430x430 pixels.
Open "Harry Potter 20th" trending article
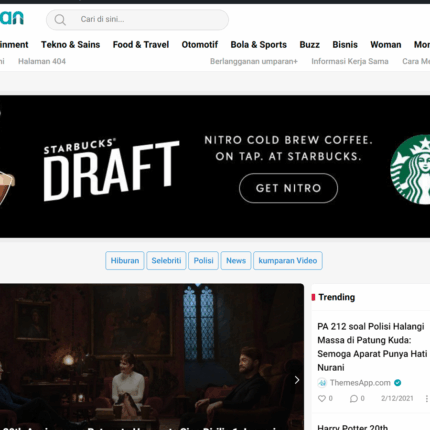(352, 427)
